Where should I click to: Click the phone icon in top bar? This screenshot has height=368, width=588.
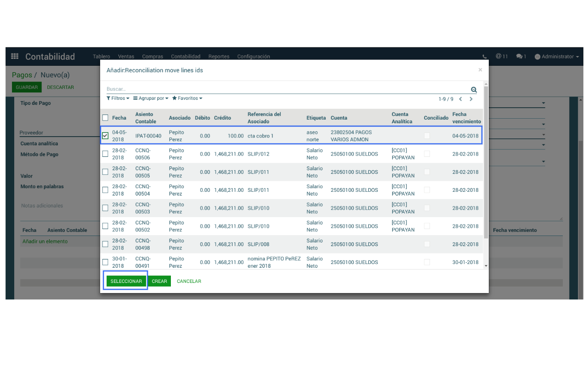pyautogui.click(x=485, y=57)
